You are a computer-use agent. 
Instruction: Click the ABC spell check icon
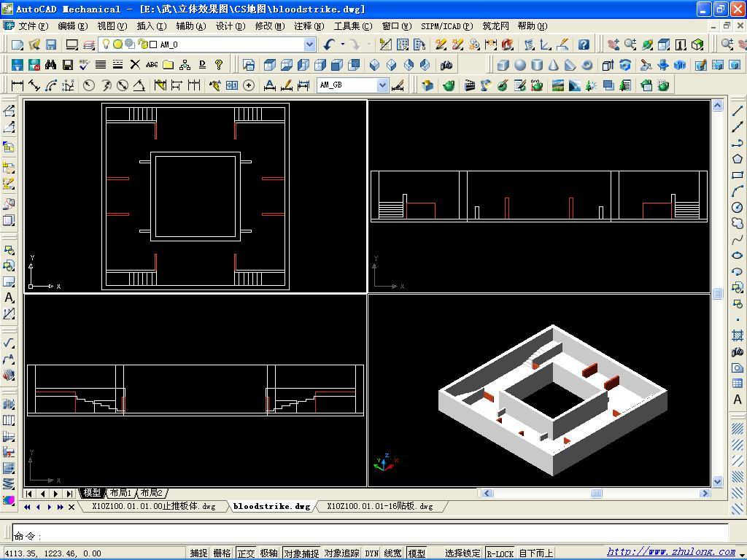click(85, 65)
